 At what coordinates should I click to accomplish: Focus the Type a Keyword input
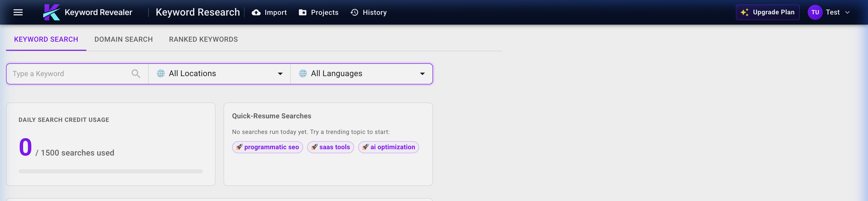pyautogui.click(x=77, y=74)
